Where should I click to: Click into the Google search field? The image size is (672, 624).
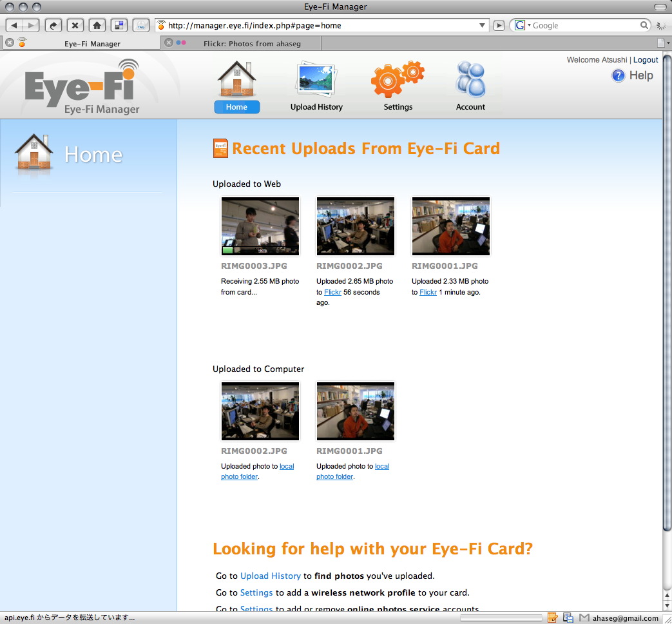tap(586, 25)
